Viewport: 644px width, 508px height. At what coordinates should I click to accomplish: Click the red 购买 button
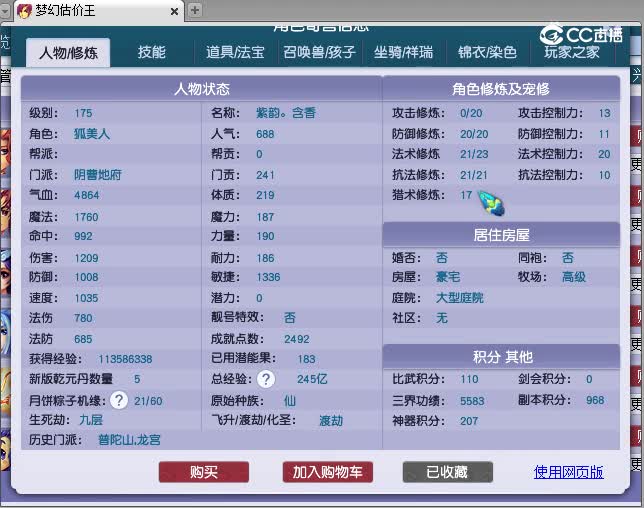204,472
